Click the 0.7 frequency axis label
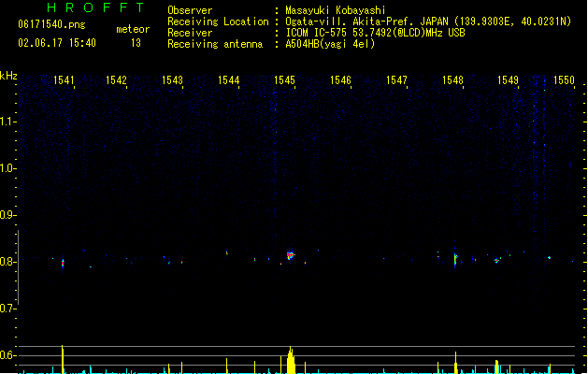The width and height of the screenshot is (588, 374). (x=7, y=309)
